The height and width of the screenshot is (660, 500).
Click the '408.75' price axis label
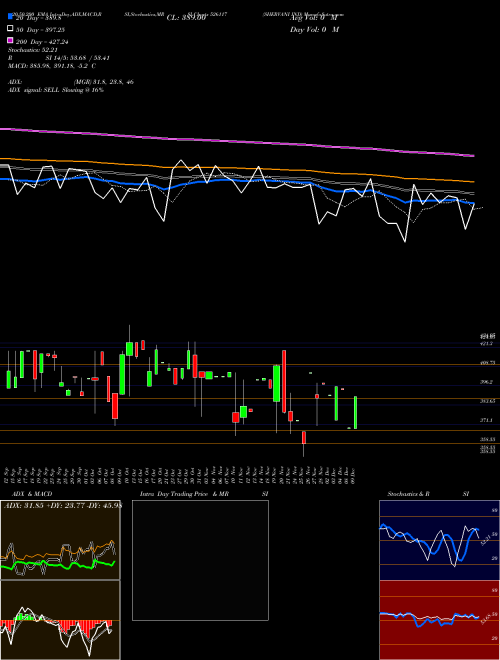coord(487,362)
